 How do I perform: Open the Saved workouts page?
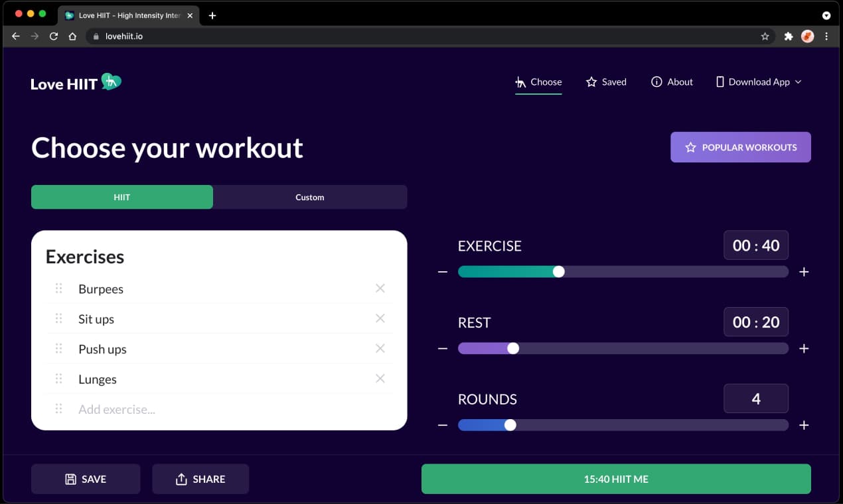(606, 82)
